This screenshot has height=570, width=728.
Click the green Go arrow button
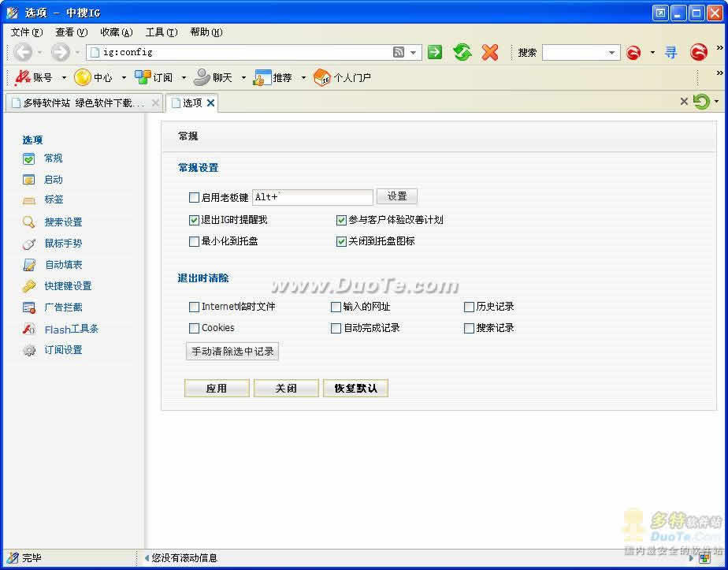coord(435,52)
